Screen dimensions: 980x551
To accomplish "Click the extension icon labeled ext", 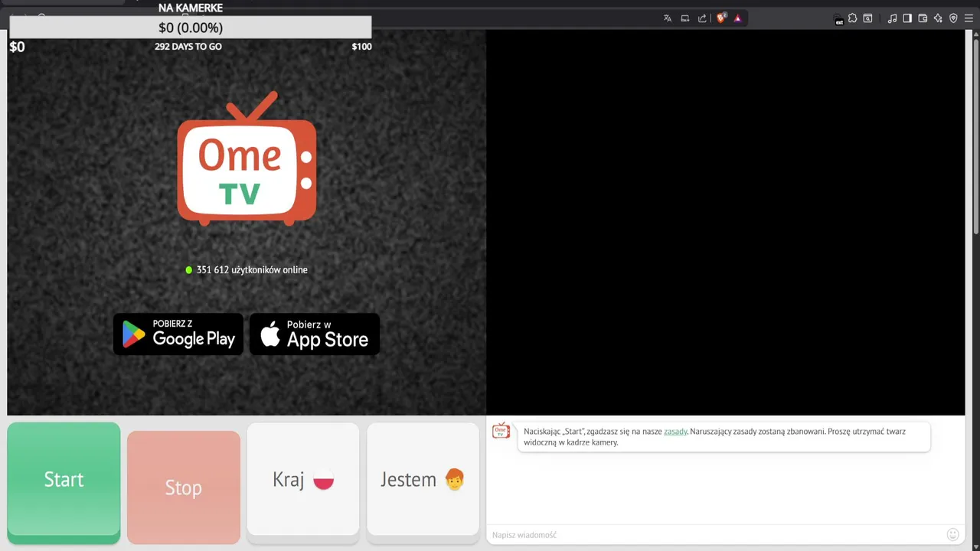I will click(839, 19).
